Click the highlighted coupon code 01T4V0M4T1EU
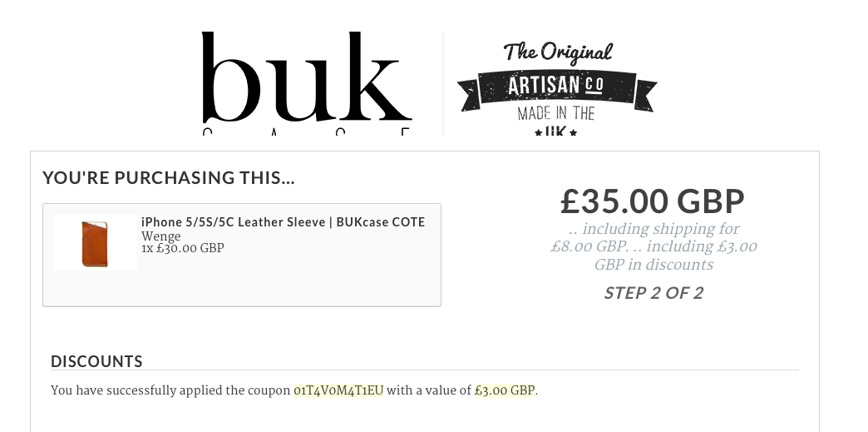The width and height of the screenshot is (868, 432). click(338, 390)
